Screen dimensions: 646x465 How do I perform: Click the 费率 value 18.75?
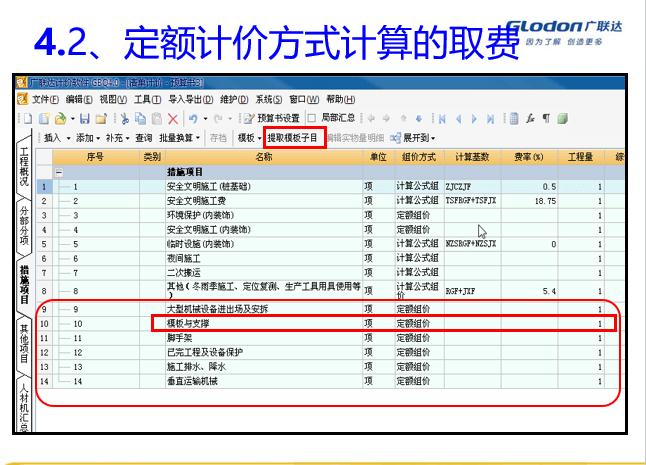pos(545,201)
